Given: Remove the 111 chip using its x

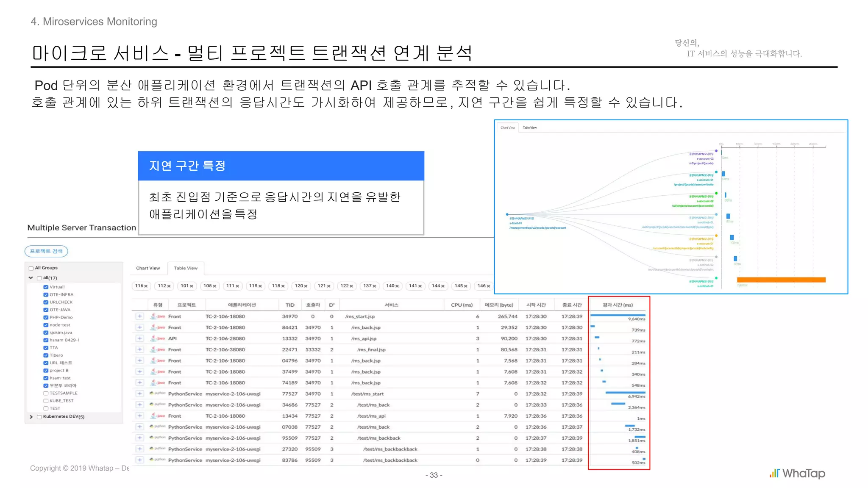Looking at the screenshot, I should coord(237,286).
